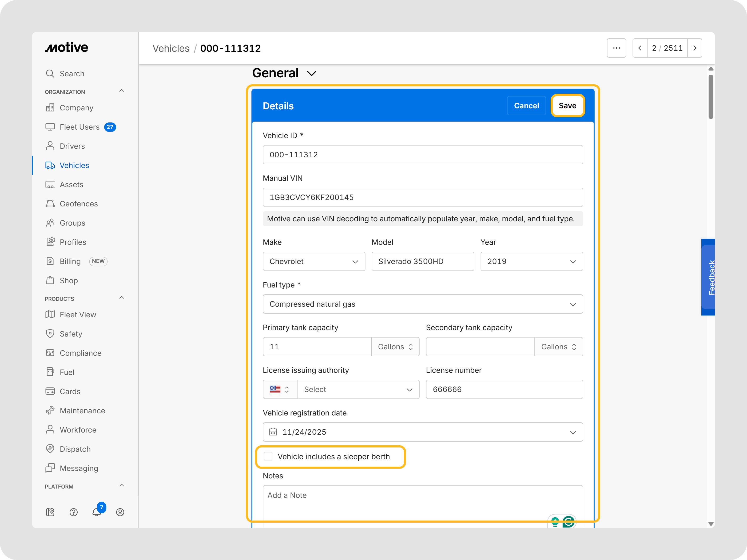This screenshot has width=747, height=560.
Task: Change the country flag selector
Action: pos(280,390)
